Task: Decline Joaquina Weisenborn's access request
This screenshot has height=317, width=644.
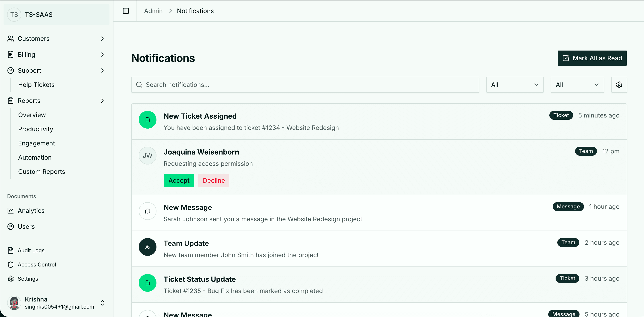Action: pyautogui.click(x=214, y=180)
